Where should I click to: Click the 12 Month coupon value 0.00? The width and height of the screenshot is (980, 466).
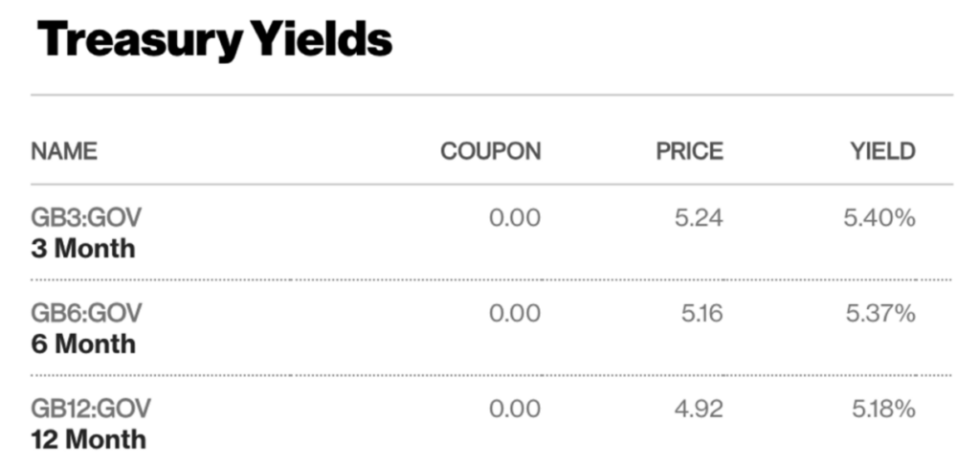tap(515, 408)
